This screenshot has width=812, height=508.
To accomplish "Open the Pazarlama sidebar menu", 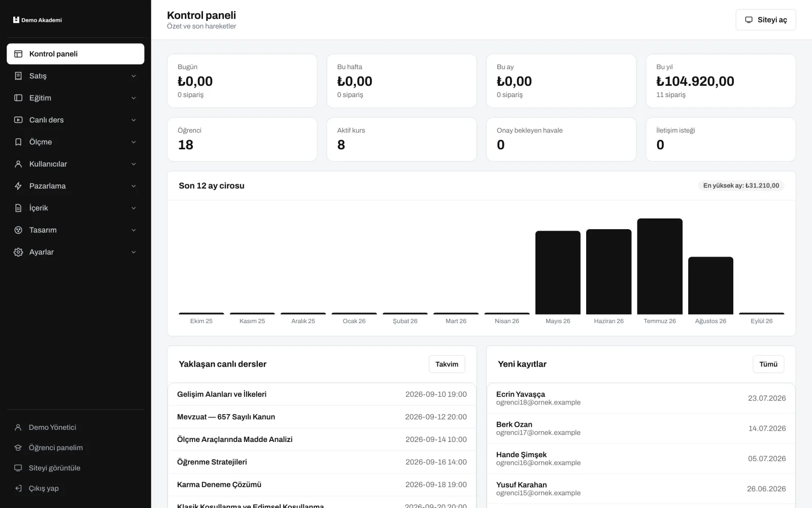I will 76,186.
